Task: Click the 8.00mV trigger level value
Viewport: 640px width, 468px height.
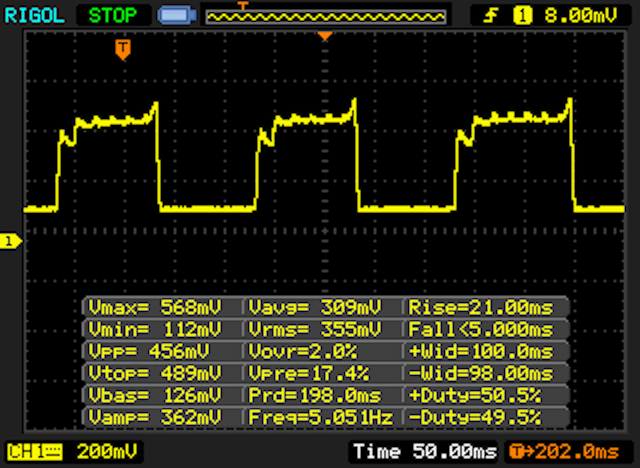Action: click(581, 16)
